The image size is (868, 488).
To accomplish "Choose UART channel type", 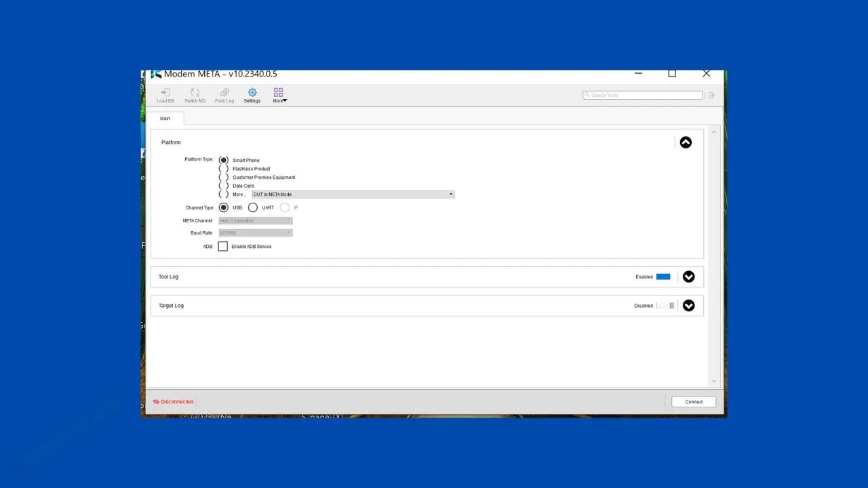I will coord(253,207).
